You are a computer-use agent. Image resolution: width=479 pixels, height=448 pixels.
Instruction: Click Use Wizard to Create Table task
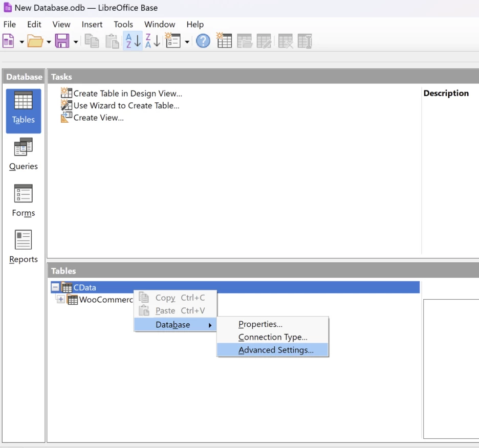(x=120, y=105)
